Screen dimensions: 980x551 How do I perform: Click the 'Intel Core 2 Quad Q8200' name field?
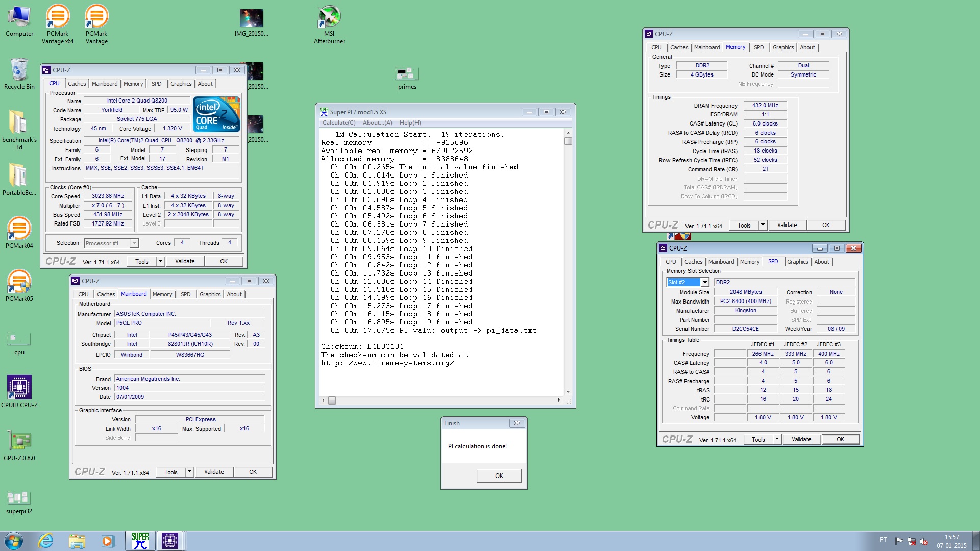[x=137, y=101]
